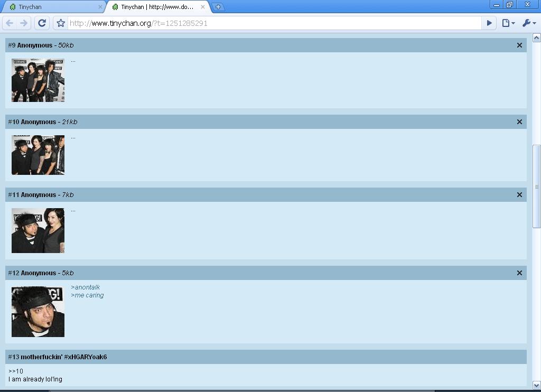Close post #11 using its X icon
Screen dimensions: 541x392
519,195
